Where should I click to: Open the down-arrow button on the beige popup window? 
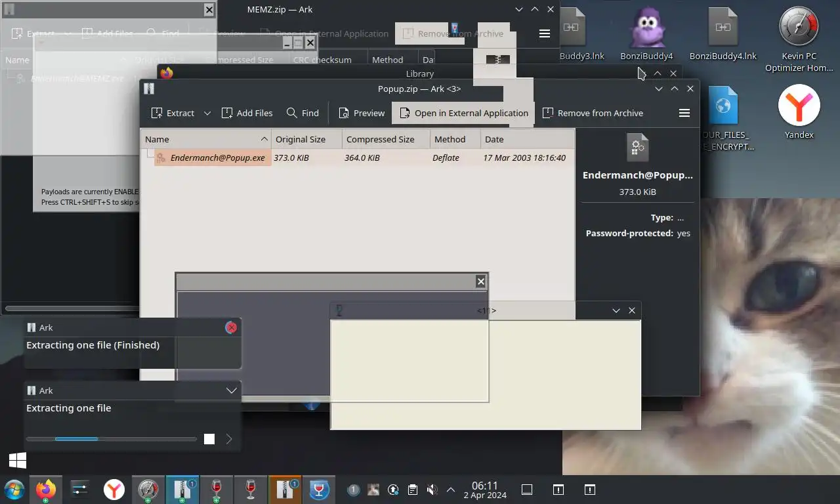[x=616, y=310]
